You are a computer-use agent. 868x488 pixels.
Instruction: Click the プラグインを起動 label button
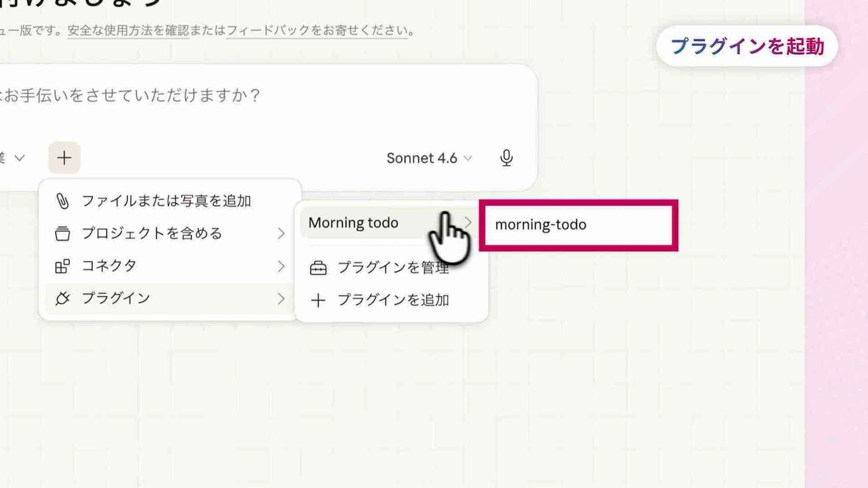point(747,46)
